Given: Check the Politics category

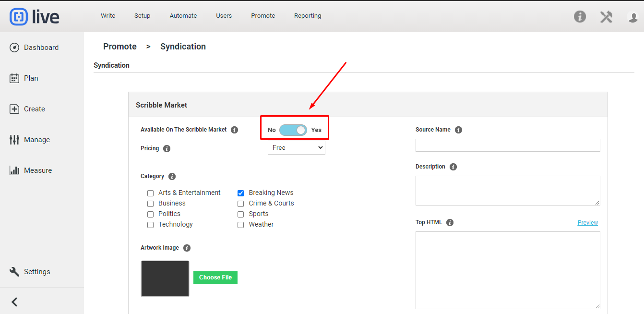Looking at the screenshot, I should pyautogui.click(x=150, y=214).
